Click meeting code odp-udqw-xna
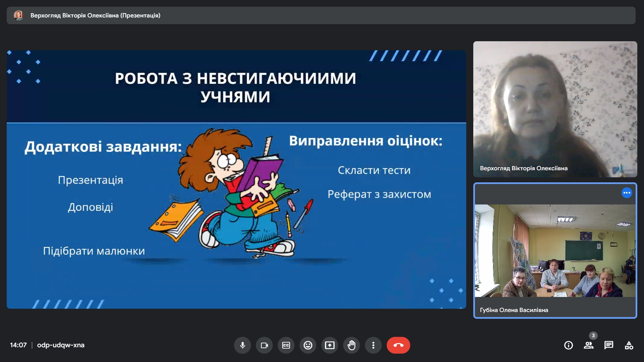Screen dimensions: 644x362 [x=61, y=345]
